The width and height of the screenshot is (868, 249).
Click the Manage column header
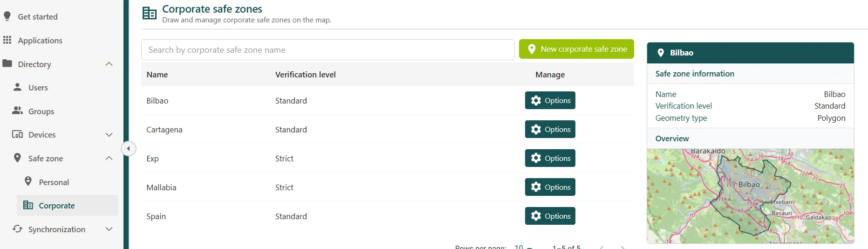coord(550,75)
